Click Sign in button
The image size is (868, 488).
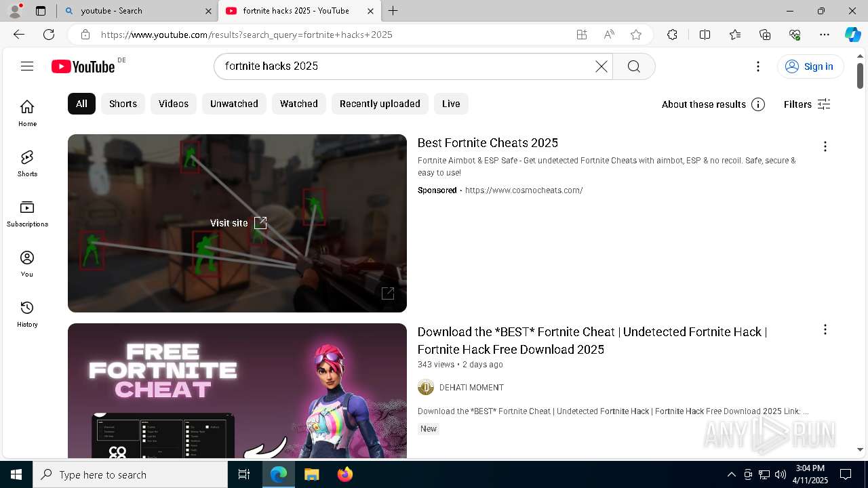(x=810, y=66)
